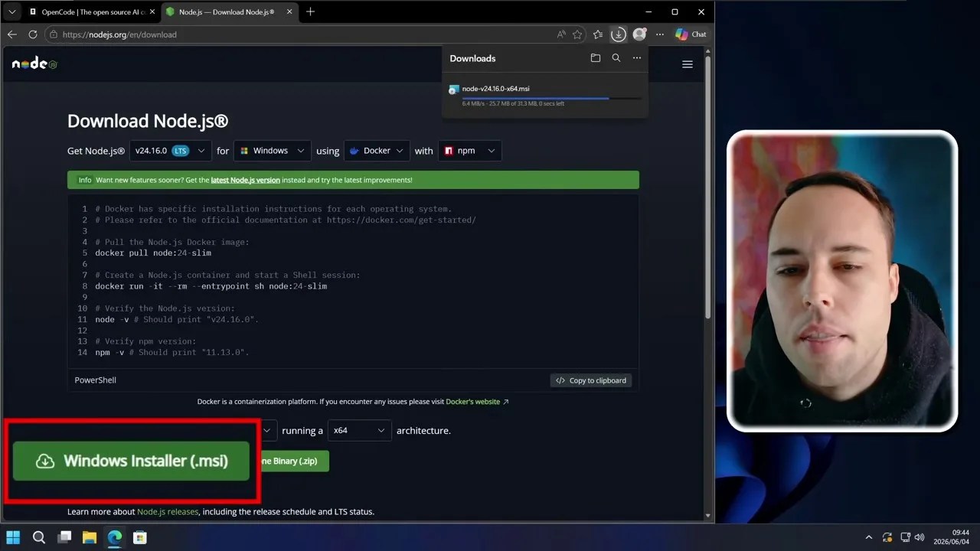Expand the npm package manager dropdown
The image size is (980, 551).
[470, 151]
